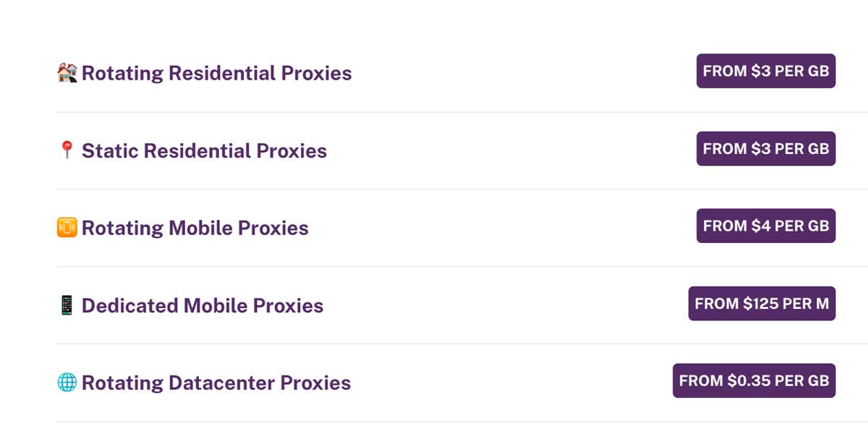Click the FROM $4 PER GB button
Viewport: 868px width, 434px height.
pos(765,226)
